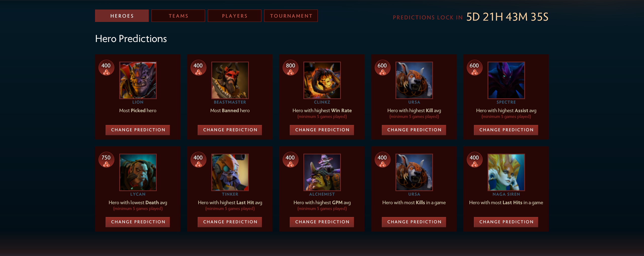Click the Clinkz hero portrait
This screenshot has height=256, width=644.
pyautogui.click(x=322, y=80)
